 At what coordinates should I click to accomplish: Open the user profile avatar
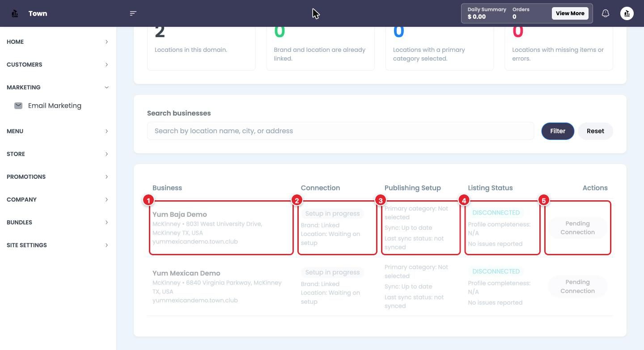(627, 13)
